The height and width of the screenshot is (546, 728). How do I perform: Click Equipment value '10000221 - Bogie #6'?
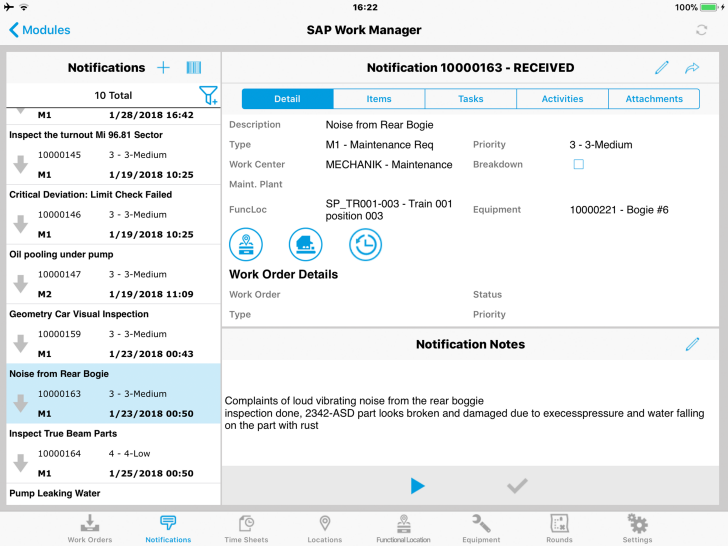(x=619, y=210)
